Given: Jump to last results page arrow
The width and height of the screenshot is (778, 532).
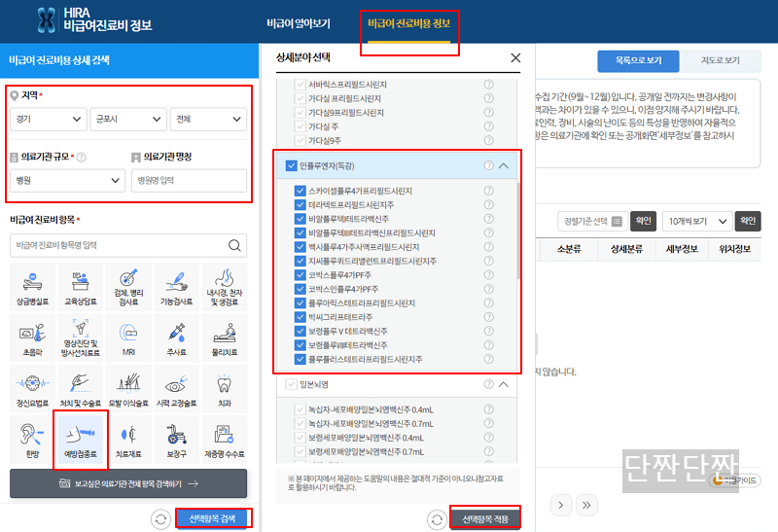Looking at the screenshot, I should coord(587,505).
